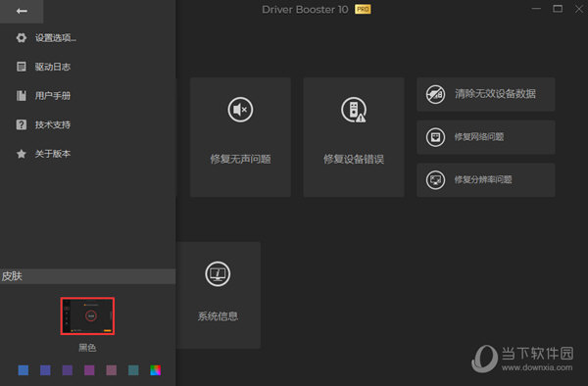Open the rainbow custom color swatch
The image size is (588, 386).
155,370
